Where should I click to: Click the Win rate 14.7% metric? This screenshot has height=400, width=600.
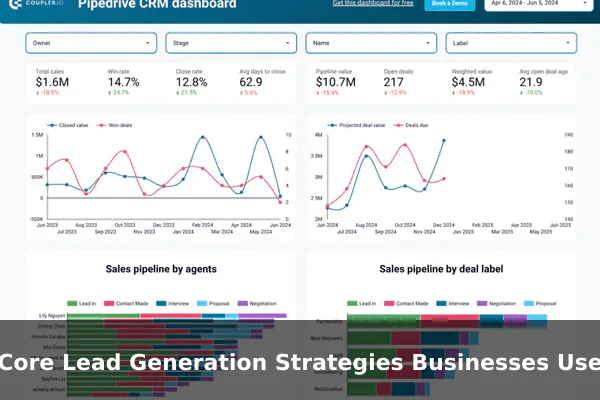click(x=124, y=82)
